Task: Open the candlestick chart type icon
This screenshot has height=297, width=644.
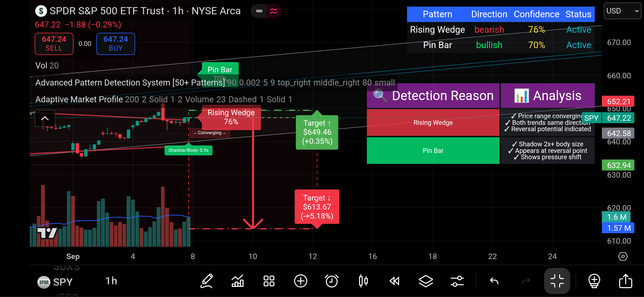Action: coord(363,281)
